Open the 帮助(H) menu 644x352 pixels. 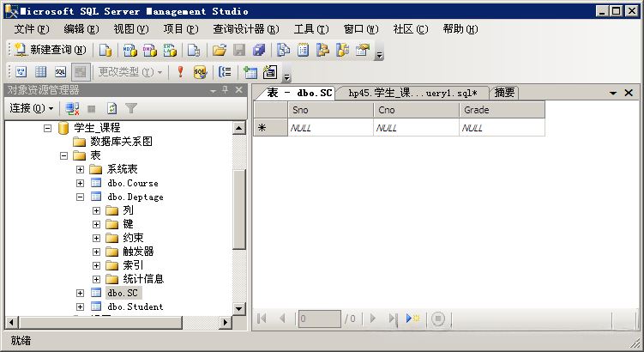click(x=460, y=29)
